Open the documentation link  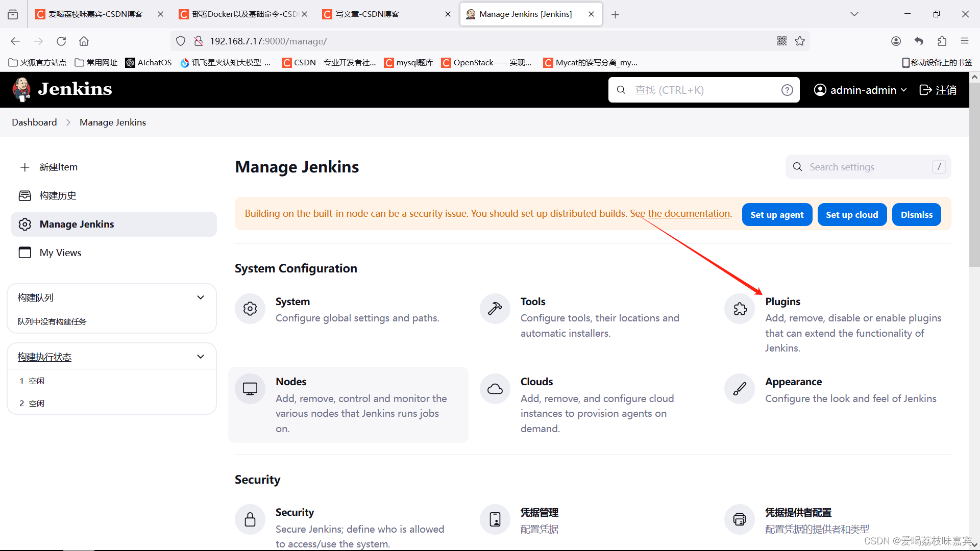click(x=689, y=214)
